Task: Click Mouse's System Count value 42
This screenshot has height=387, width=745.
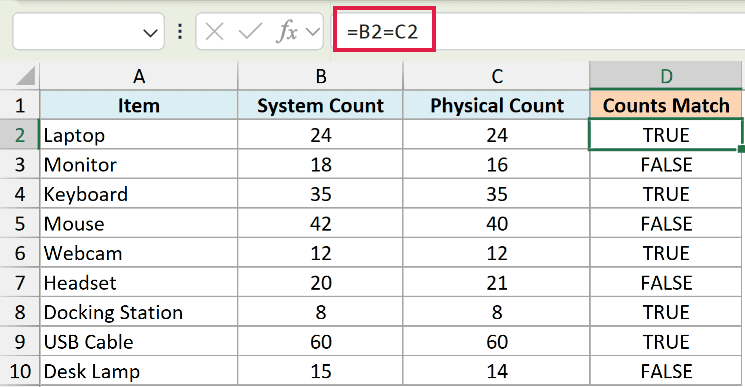Action: [x=320, y=223]
